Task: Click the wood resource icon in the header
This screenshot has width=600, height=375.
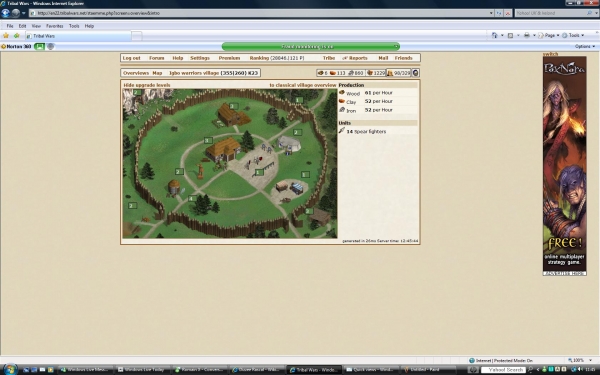Action: coord(320,73)
